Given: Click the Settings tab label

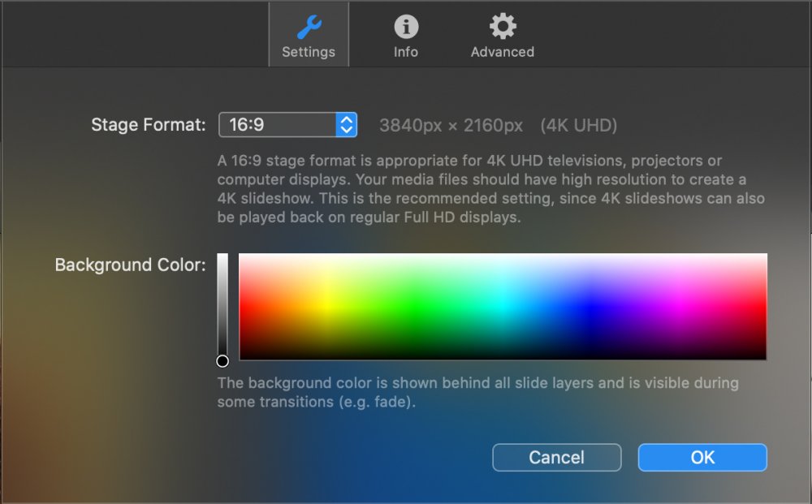Looking at the screenshot, I should pyautogui.click(x=309, y=52).
